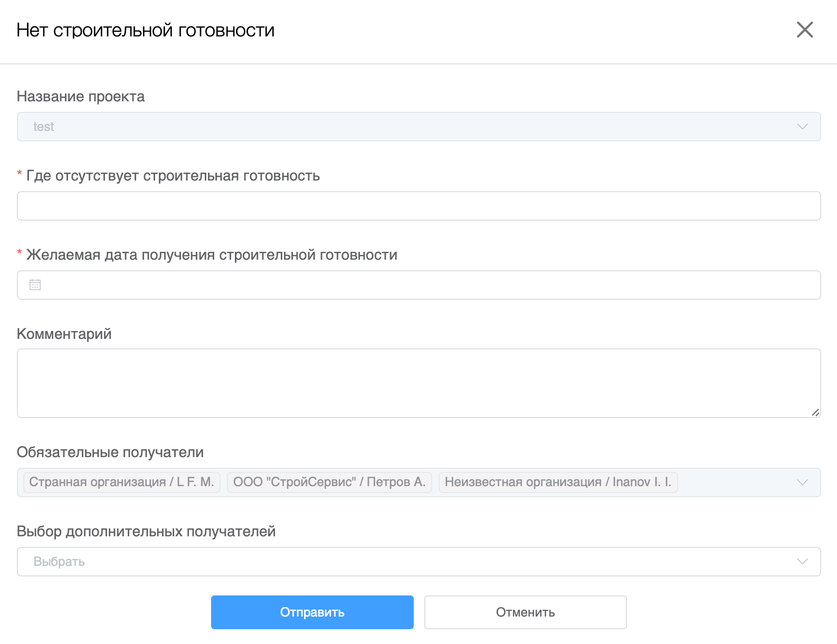Click the Обязательные получатели label
Image resolution: width=837 pixels, height=644 pixels.
(110, 452)
